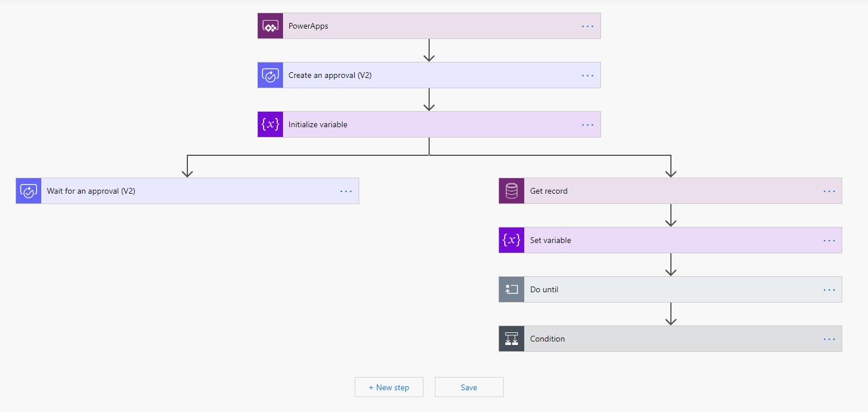Click the Initialize variable curly-brace icon
This screenshot has width=868, height=412.
click(270, 124)
